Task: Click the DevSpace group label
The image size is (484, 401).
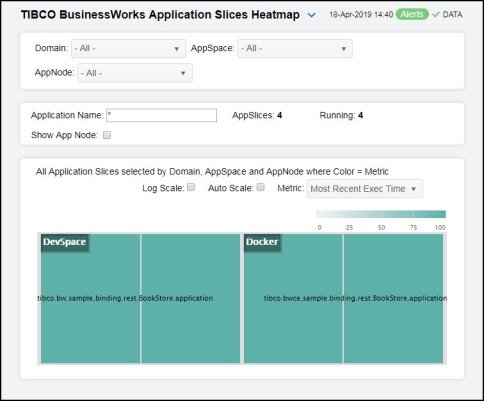Action: 65,242
